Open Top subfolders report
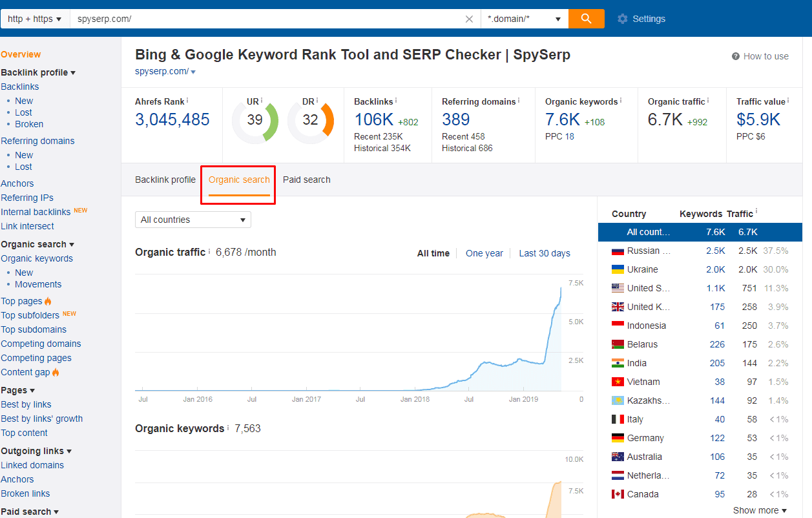The image size is (812, 518). point(30,315)
